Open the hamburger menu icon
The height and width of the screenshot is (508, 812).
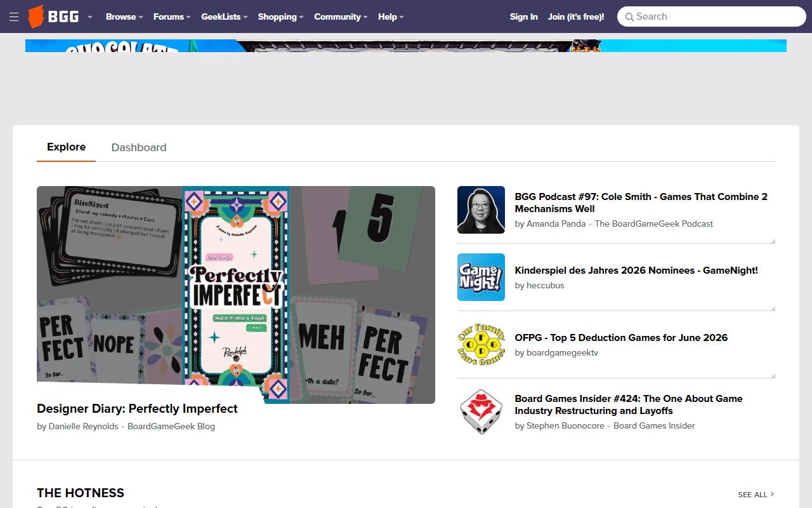14,17
